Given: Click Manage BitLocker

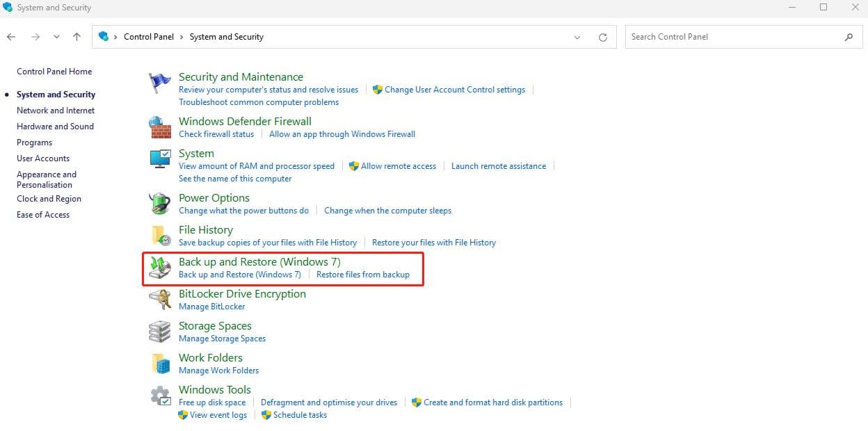Looking at the screenshot, I should (212, 307).
